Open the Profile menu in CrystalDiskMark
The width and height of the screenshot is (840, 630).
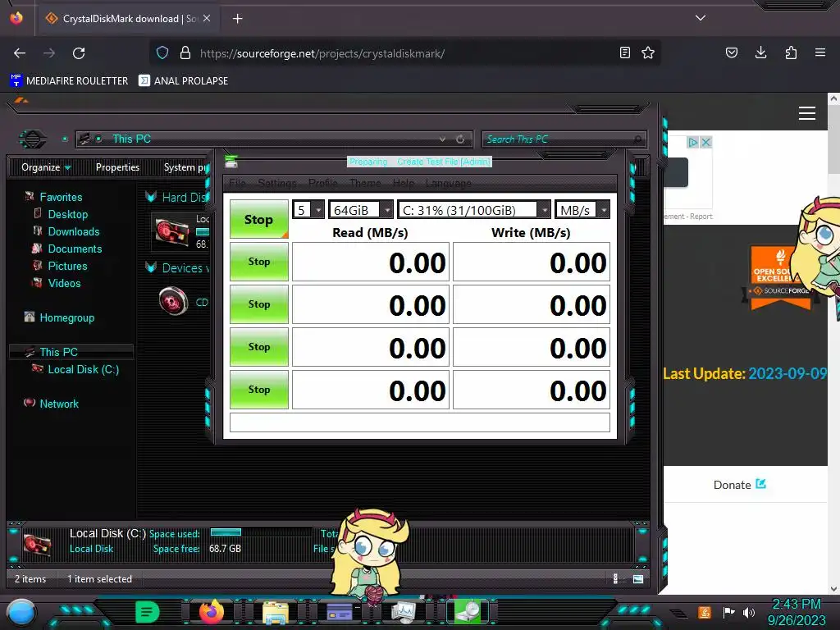pyautogui.click(x=323, y=183)
